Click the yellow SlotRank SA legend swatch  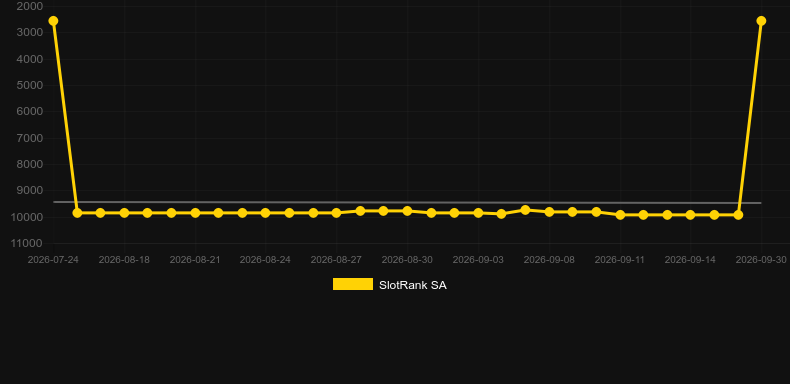tap(353, 284)
